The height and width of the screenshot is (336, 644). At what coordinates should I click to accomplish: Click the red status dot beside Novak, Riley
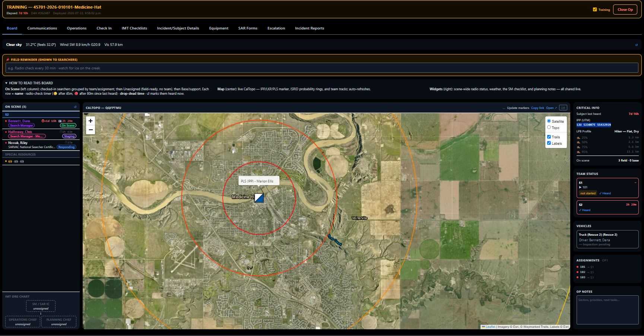coord(6,143)
